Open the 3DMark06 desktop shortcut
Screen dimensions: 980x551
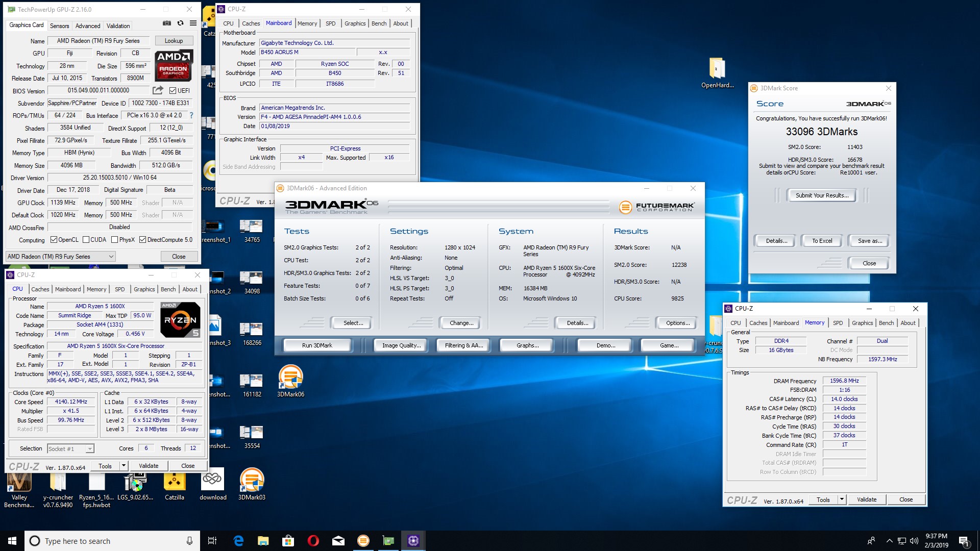[x=290, y=381]
